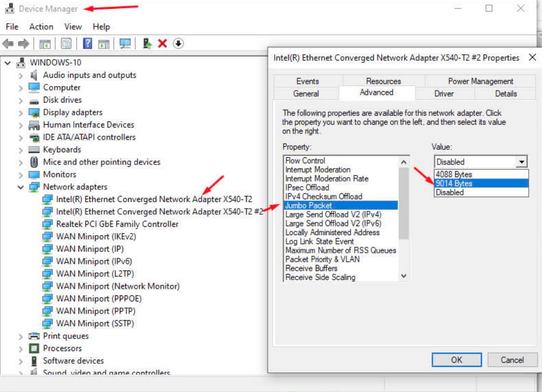Open the File menu

[x=12, y=27]
